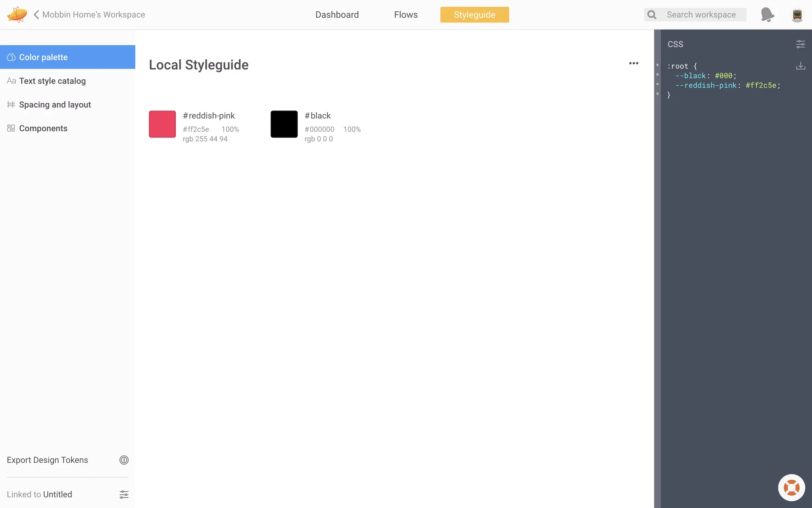Screen dimensions: 812x508
Task: Open linked styleguide settings sliders icon
Action: click(124, 494)
